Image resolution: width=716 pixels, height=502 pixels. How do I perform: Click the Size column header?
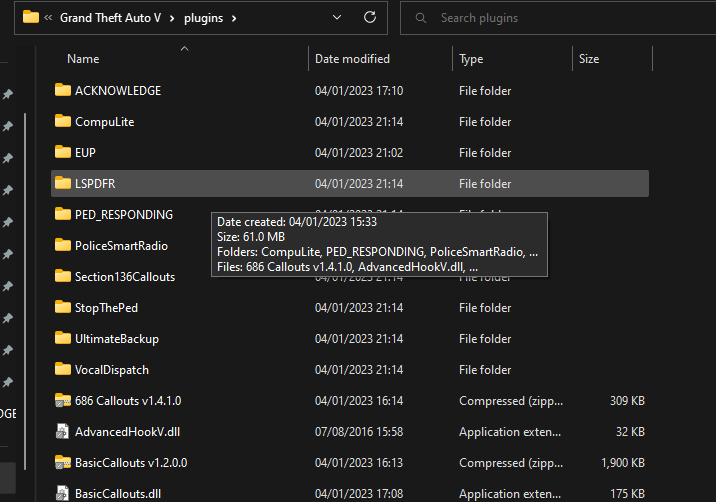[x=589, y=59]
